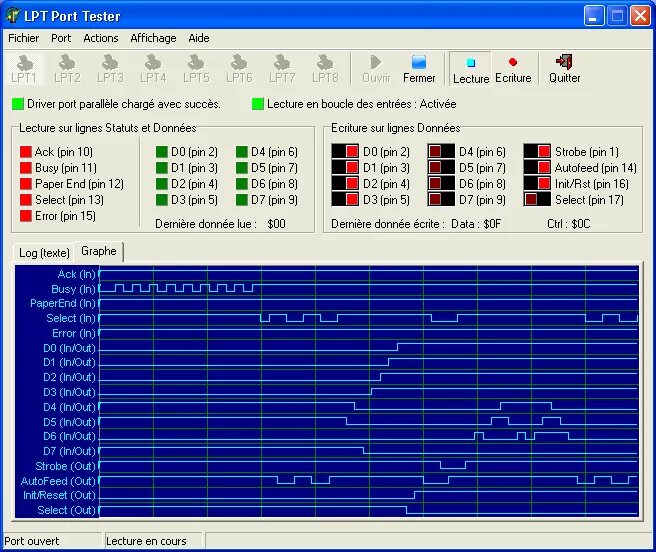Image resolution: width=656 pixels, height=552 pixels.
Task: Select the LPT4 port icon
Action: pos(153,69)
